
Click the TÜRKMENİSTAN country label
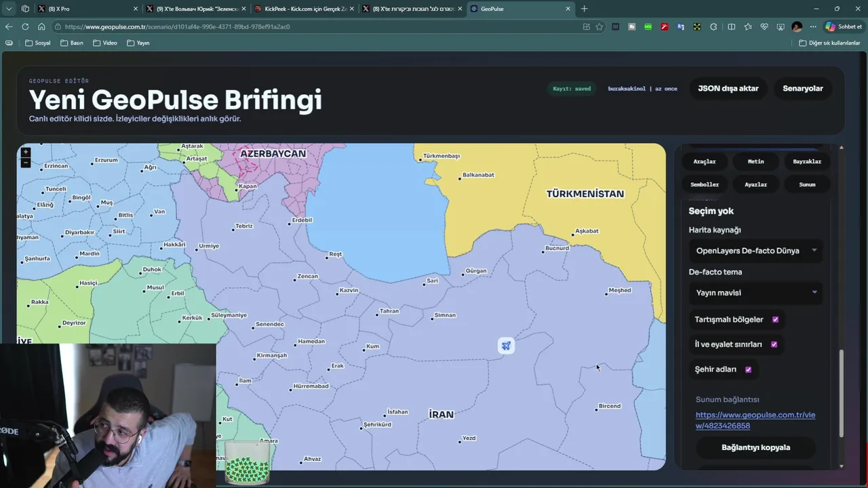point(585,194)
